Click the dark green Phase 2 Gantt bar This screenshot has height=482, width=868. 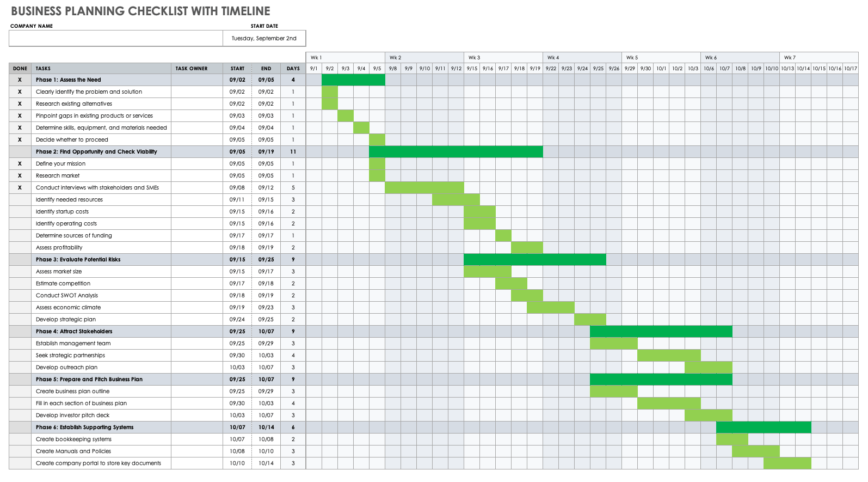pos(456,152)
